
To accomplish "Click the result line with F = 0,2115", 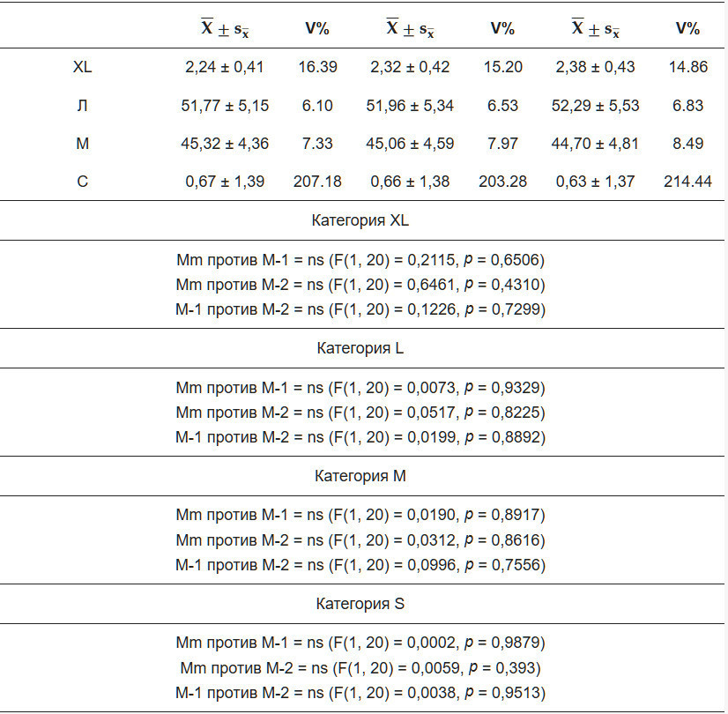I will 360,260.
